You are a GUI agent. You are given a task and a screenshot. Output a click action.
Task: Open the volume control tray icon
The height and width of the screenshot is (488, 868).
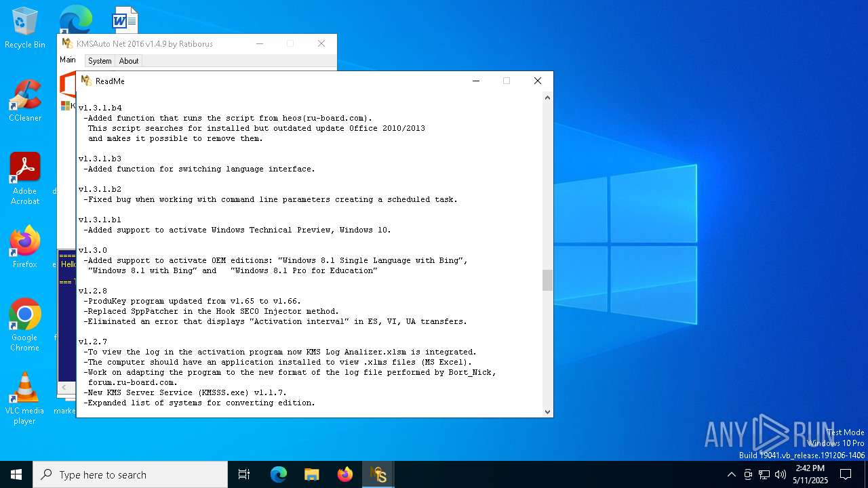[x=781, y=474]
